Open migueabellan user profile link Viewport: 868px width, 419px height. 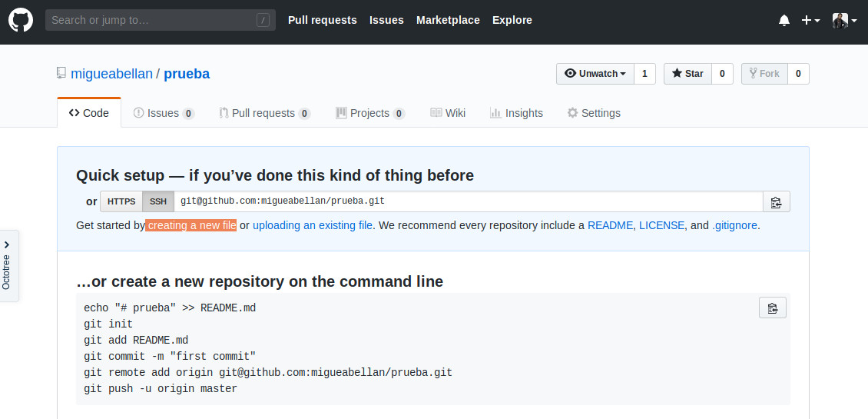pyautogui.click(x=112, y=74)
